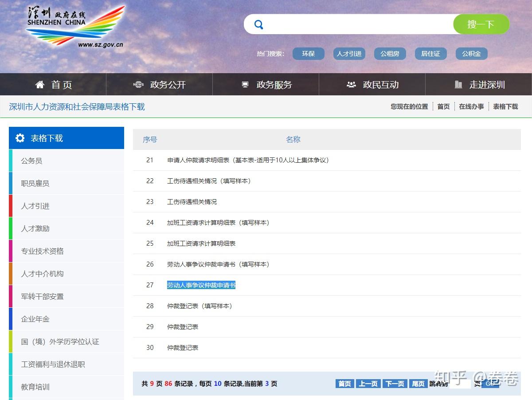Open form 28 仲裁登记表（填写样本）
The width and height of the screenshot is (532, 400).
tap(200, 306)
